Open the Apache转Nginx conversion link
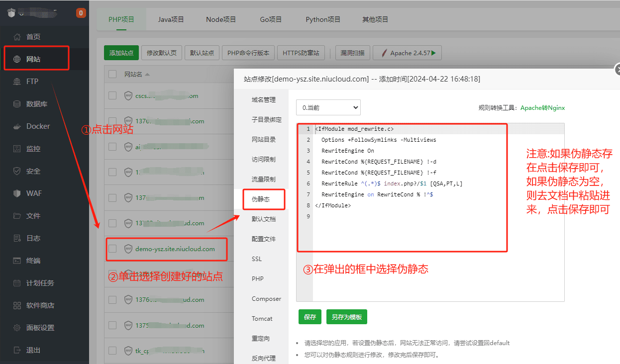 click(542, 108)
